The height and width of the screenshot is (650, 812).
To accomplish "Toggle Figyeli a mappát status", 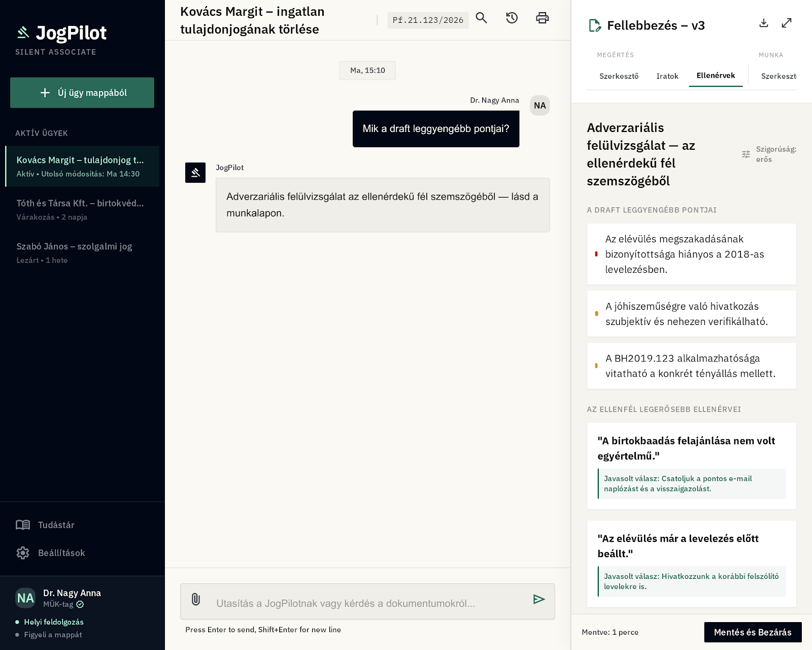I will click(49, 635).
